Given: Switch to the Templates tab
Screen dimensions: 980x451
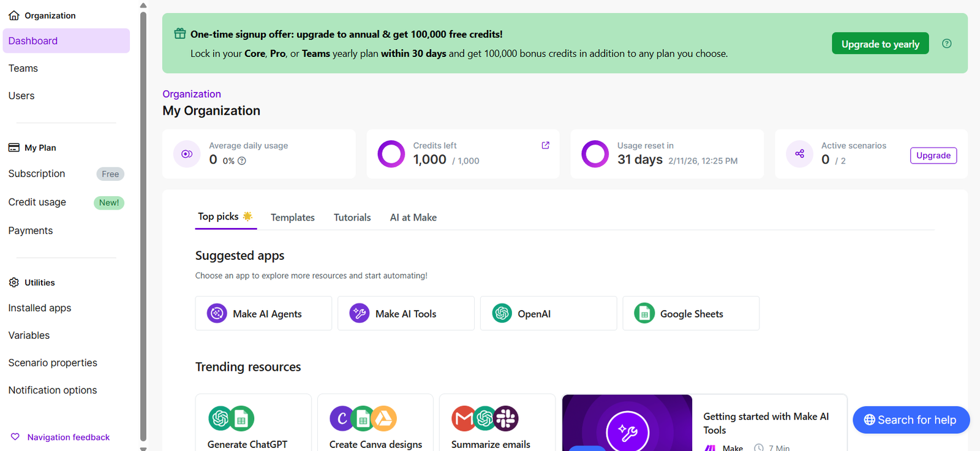Looking at the screenshot, I should [x=293, y=218].
